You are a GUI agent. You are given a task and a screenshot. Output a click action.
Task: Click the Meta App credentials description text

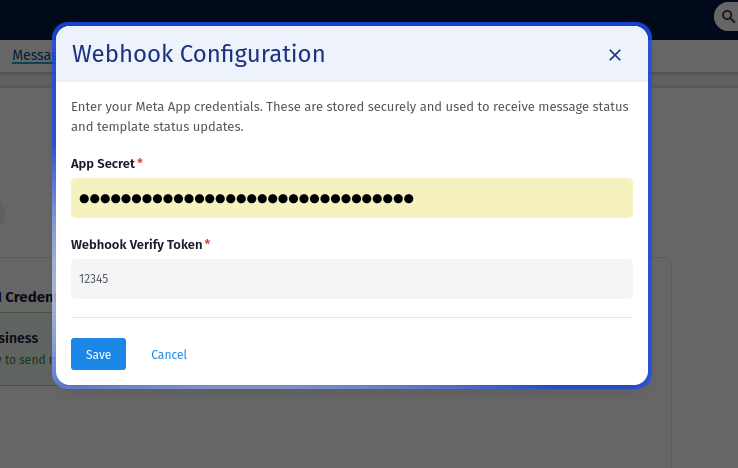[350, 116]
